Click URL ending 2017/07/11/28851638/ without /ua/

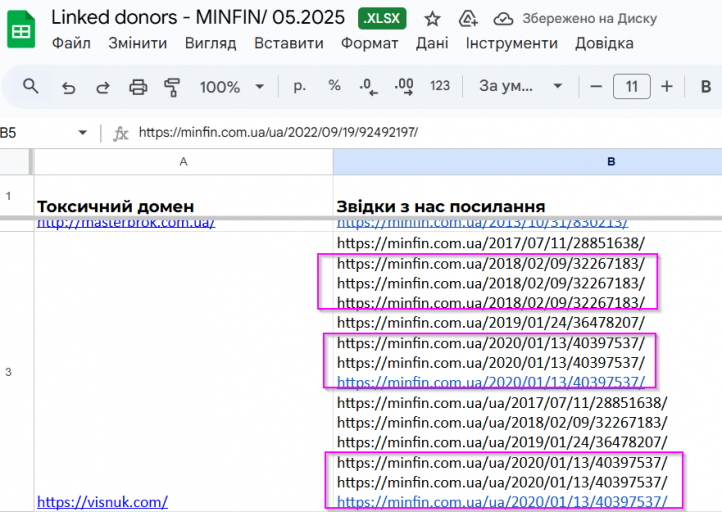tap(491, 243)
